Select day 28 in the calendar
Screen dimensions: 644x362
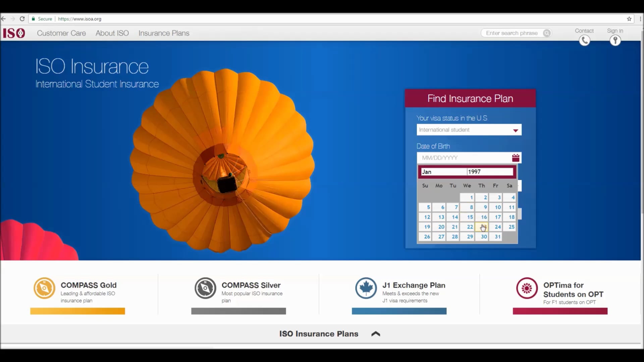pos(453,237)
